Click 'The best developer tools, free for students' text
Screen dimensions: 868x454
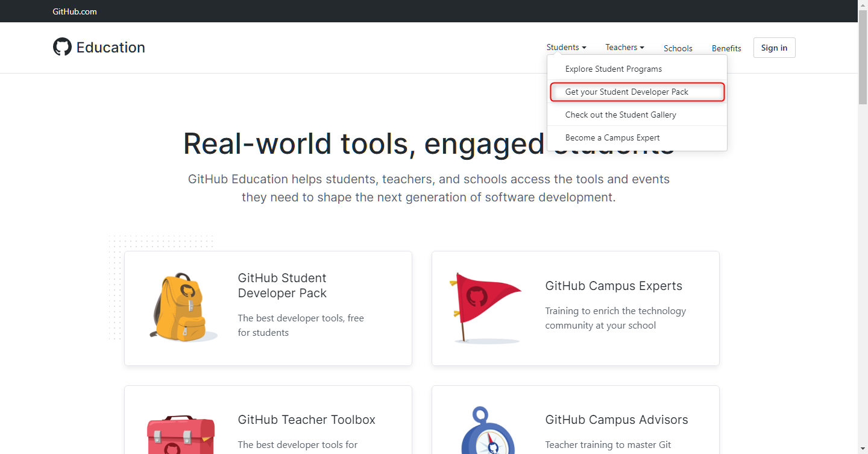pos(301,326)
